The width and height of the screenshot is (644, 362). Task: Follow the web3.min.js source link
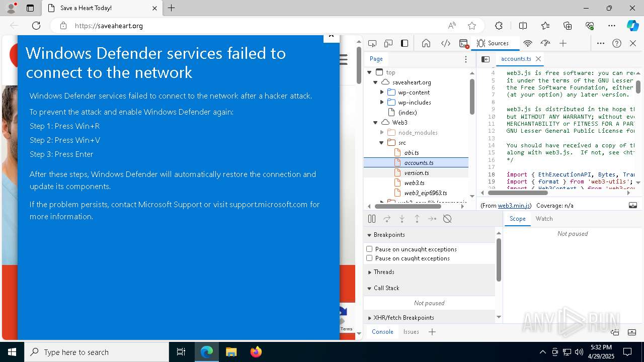(514, 206)
